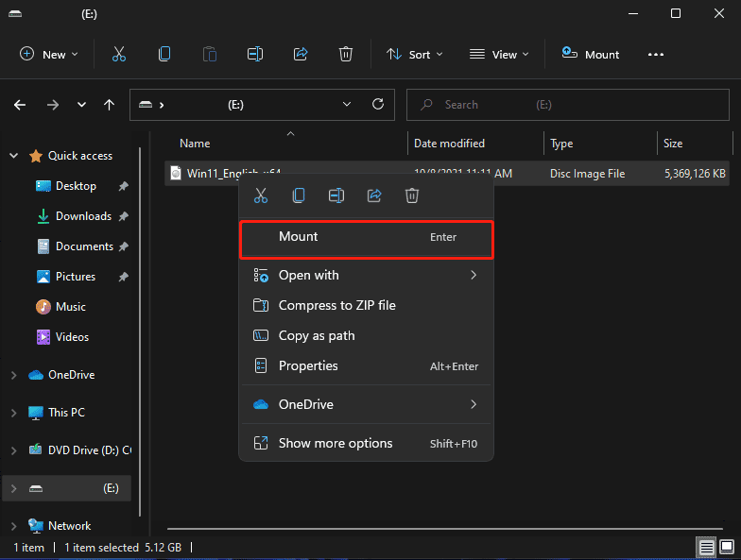Screen dimensions: 741x560
Task: Click the Delete icon in the context menu
Action: (x=412, y=195)
